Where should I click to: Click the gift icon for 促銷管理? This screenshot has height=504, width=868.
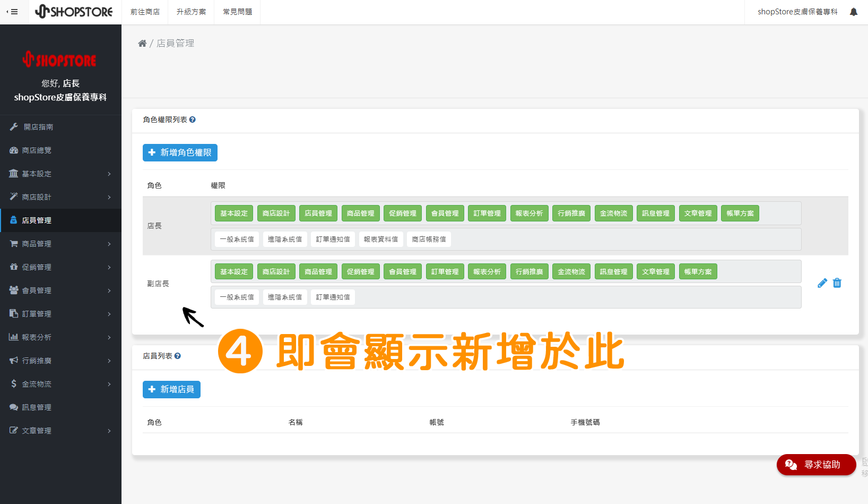(x=14, y=267)
